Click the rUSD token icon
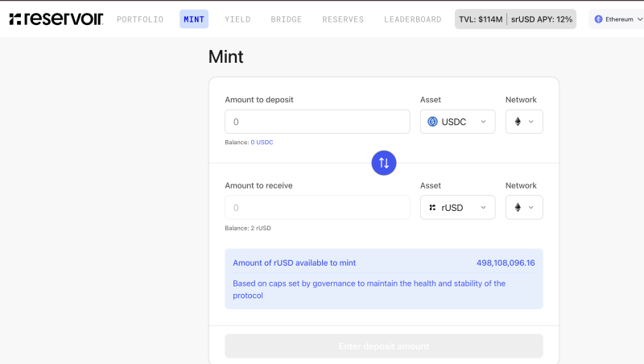The image size is (644, 364). [433, 208]
